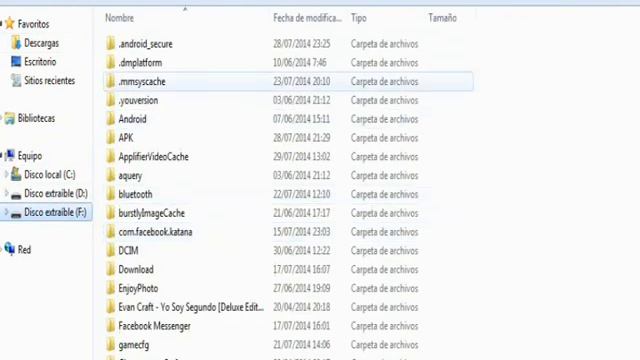Click the Descargas folder icon in sidebar
This screenshot has height=360, width=640.
(x=16, y=42)
